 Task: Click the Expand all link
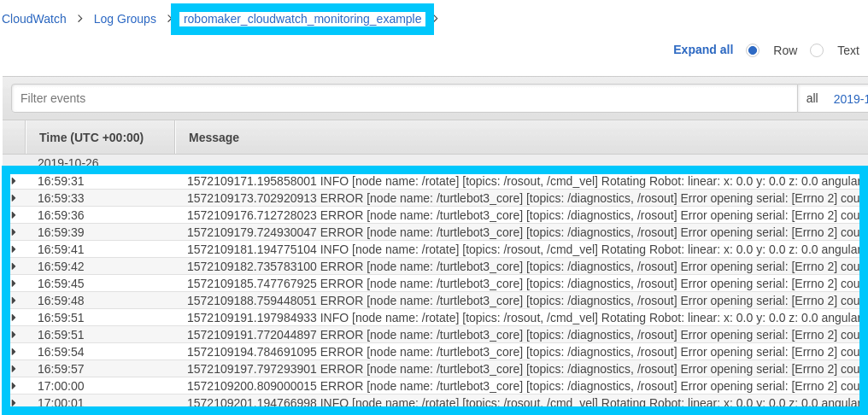tap(702, 50)
